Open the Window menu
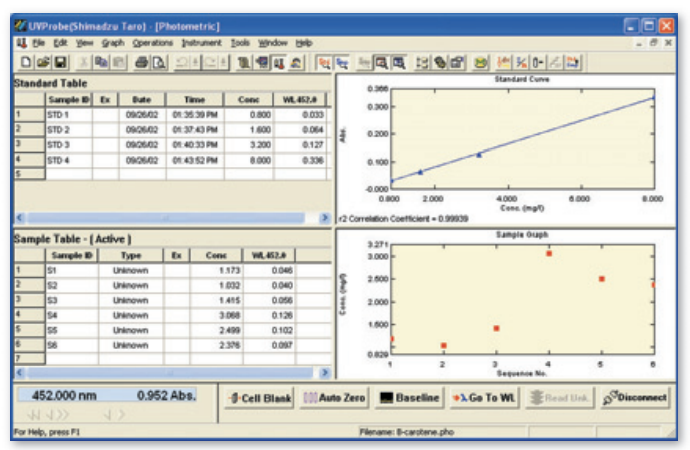 pyautogui.click(x=273, y=43)
